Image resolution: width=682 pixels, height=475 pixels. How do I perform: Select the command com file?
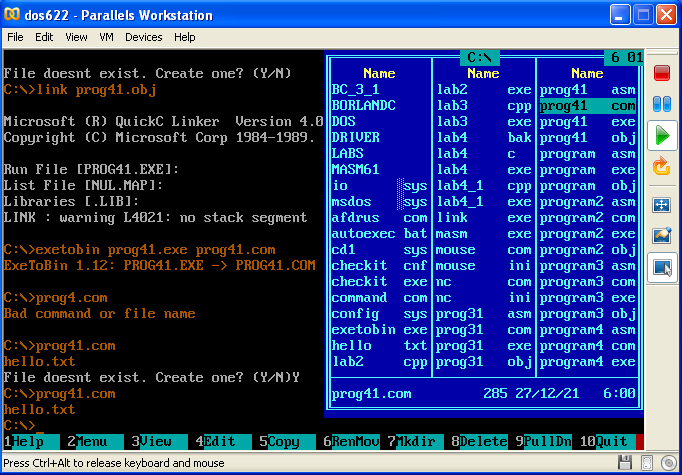[x=381, y=298]
